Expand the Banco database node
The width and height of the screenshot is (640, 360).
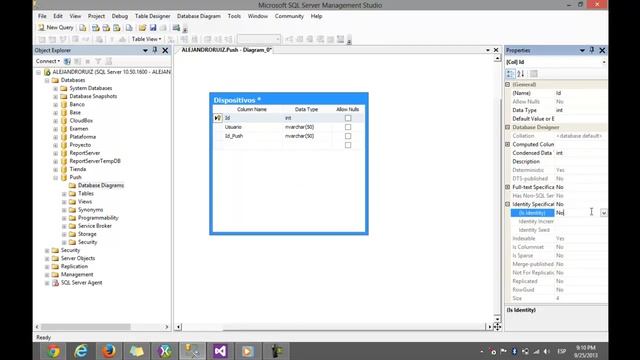click(x=56, y=104)
